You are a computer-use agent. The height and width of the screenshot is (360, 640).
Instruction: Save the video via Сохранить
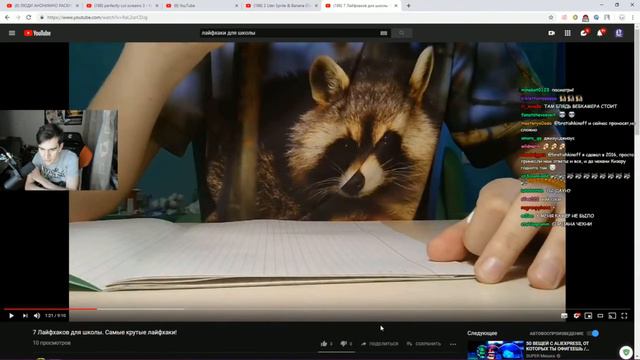424,344
